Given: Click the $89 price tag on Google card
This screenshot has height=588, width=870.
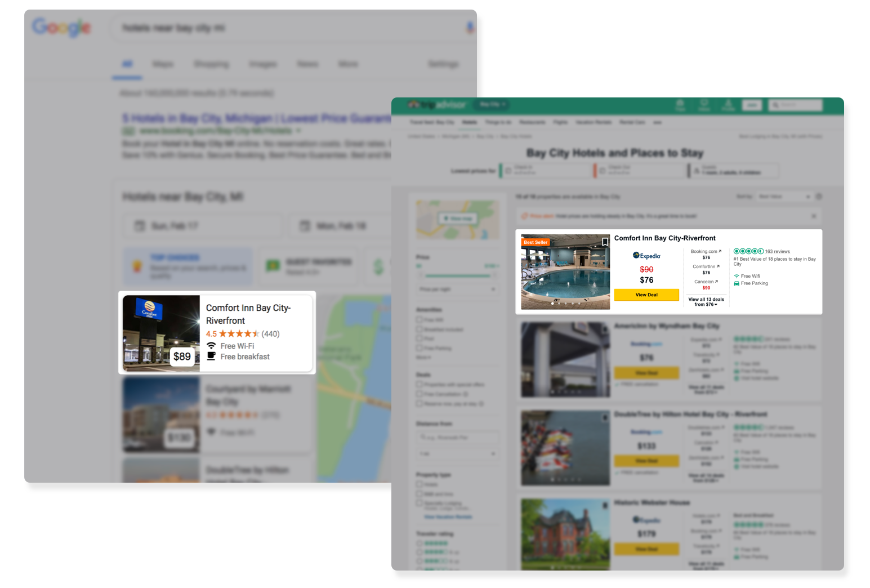Looking at the screenshot, I should tap(182, 357).
